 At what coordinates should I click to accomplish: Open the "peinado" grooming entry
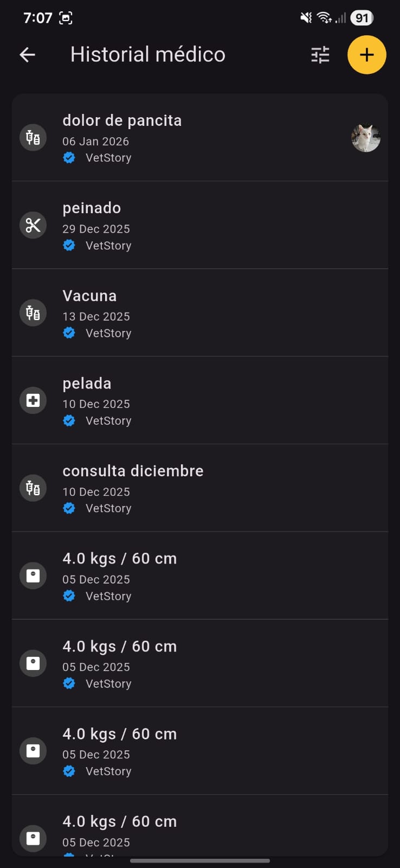pyautogui.click(x=92, y=208)
